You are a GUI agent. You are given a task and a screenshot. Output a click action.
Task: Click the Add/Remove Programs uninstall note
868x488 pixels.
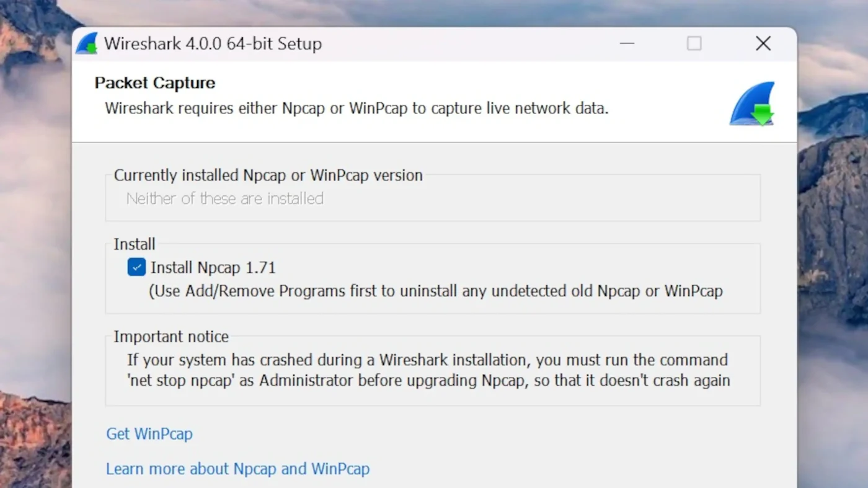pyautogui.click(x=436, y=291)
